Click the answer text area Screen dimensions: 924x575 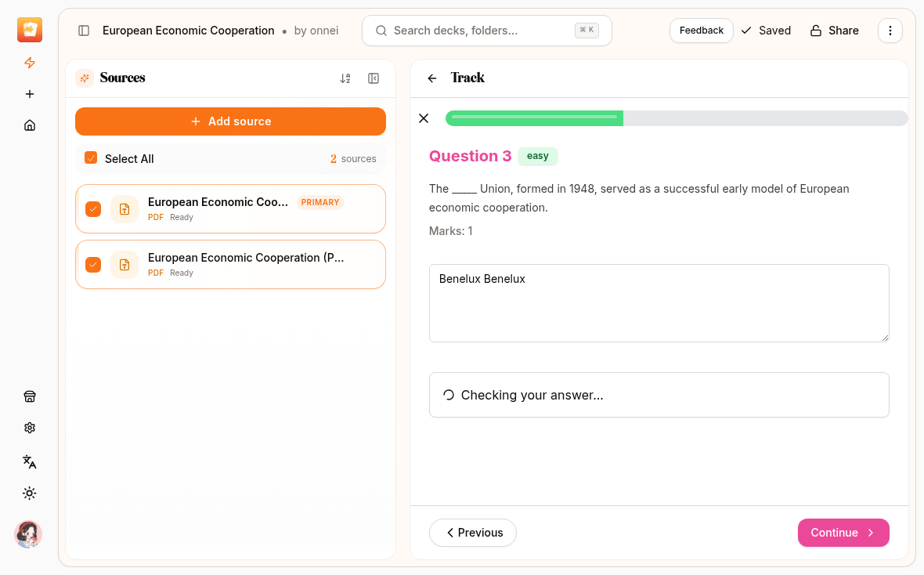point(659,303)
